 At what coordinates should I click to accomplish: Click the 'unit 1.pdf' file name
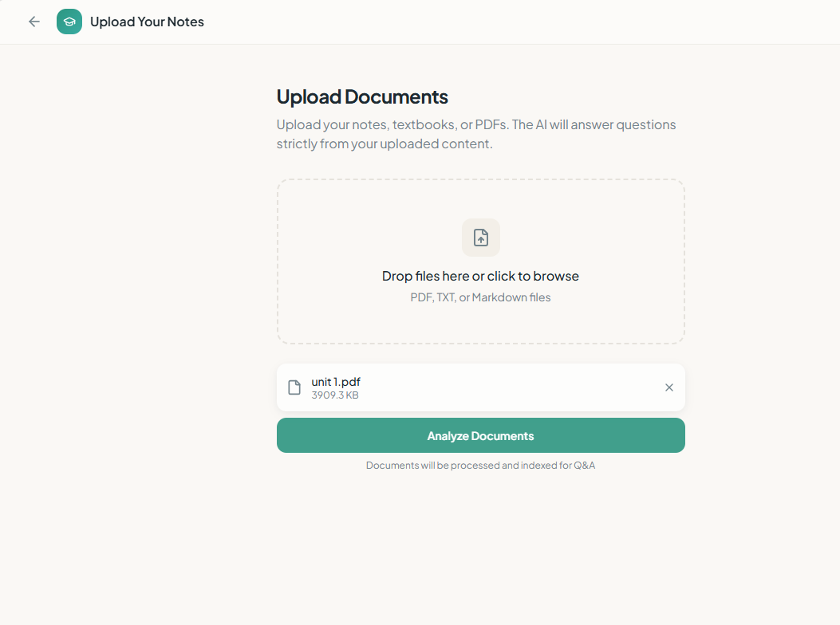(336, 382)
